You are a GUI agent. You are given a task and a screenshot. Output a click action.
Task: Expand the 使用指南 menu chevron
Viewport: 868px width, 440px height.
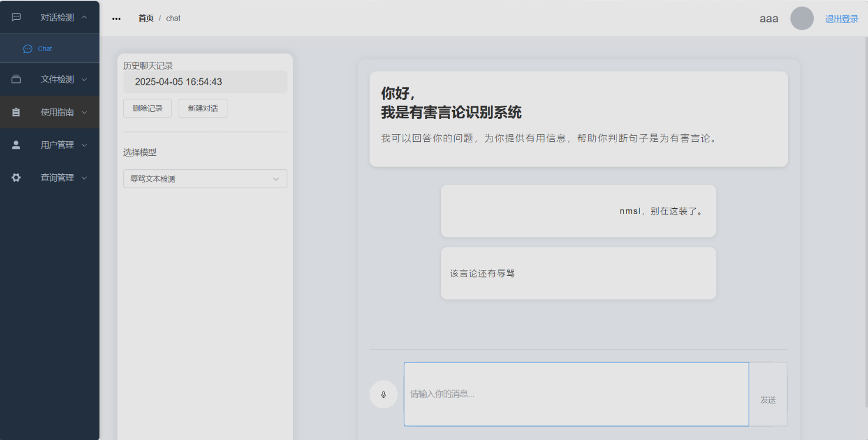point(84,112)
